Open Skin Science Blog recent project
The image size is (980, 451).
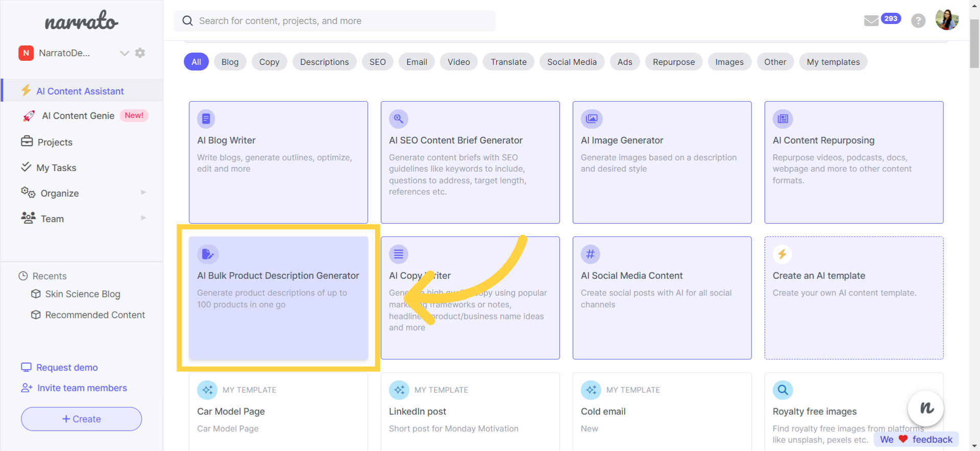(83, 294)
